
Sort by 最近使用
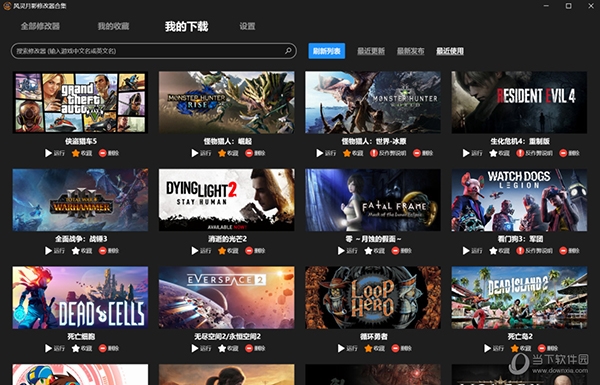coord(450,51)
